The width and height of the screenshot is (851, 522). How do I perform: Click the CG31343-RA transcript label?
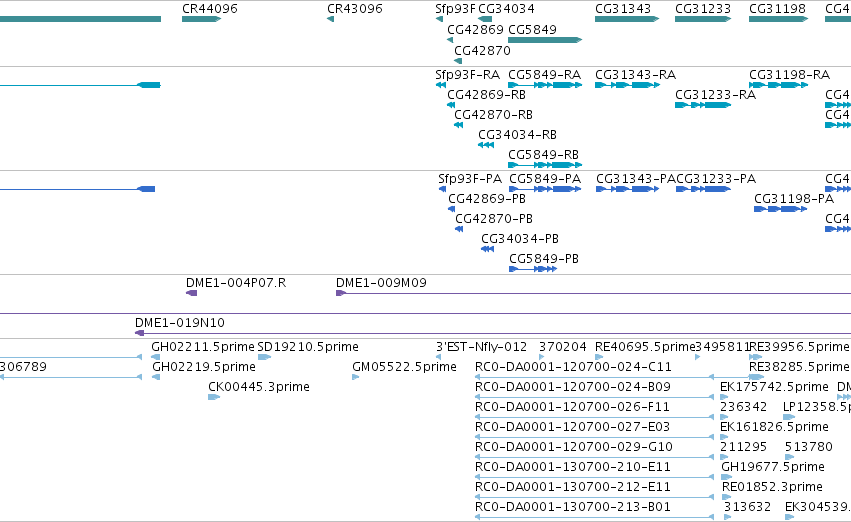coord(635,74)
